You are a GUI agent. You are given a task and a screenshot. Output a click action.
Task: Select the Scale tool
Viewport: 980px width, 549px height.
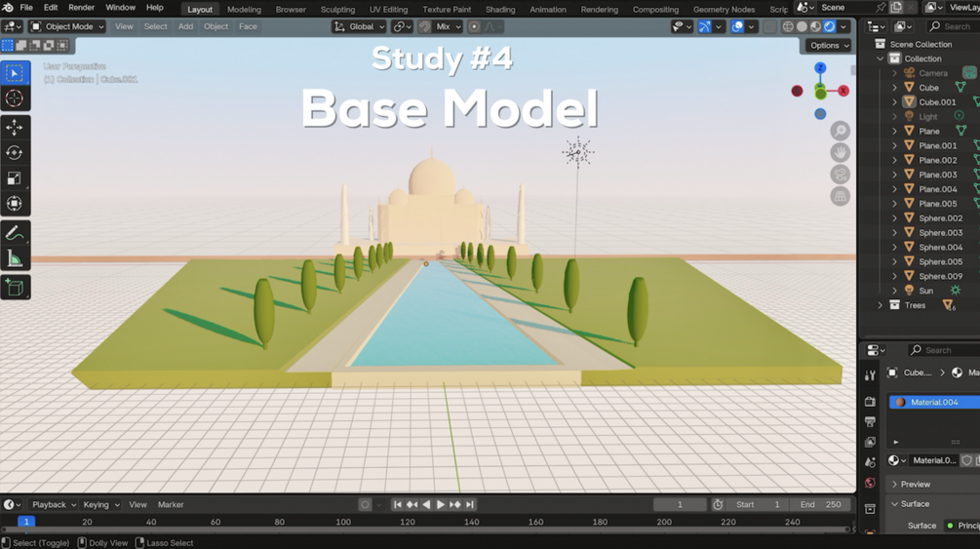[x=15, y=178]
